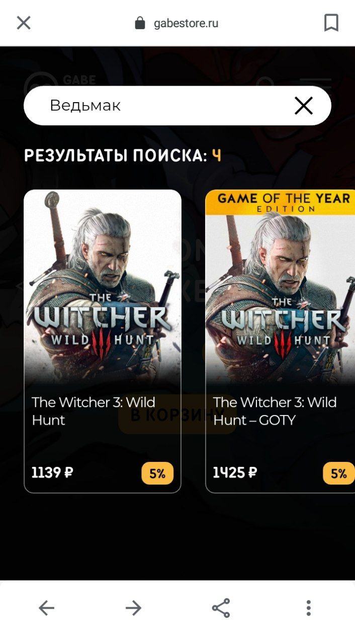Go back with the browser arrow
The image size is (355, 644).
tap(46, 608)
